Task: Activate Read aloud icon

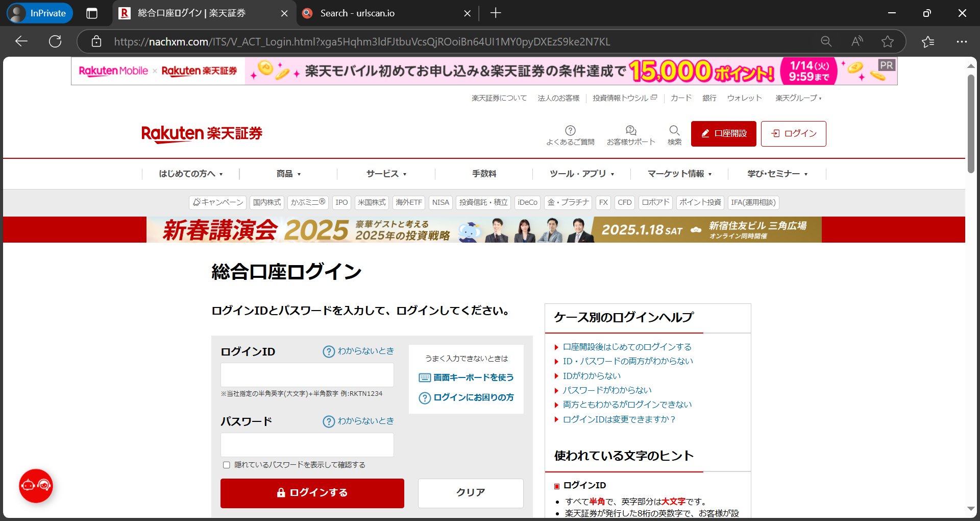Action: pos(857,41)
